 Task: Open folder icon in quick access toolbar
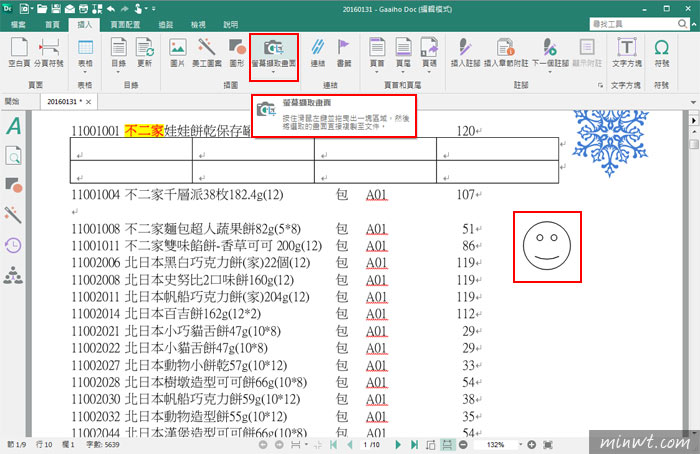(x=42, y=8)
